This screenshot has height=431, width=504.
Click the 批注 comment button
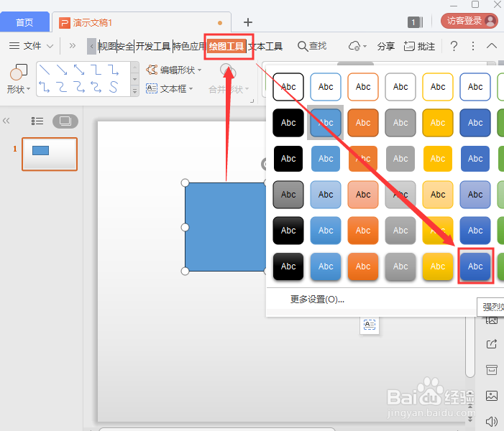point(419,46)
